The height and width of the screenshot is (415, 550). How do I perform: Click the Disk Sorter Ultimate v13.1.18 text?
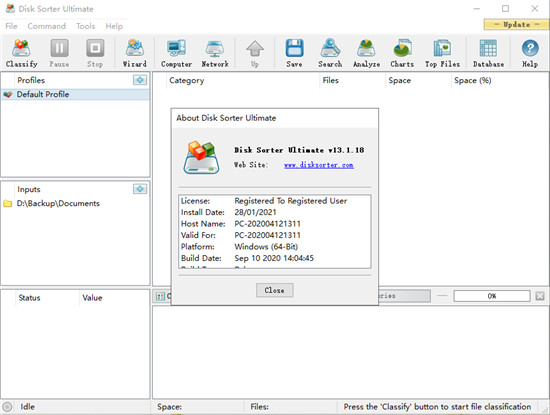pos(299,150)
